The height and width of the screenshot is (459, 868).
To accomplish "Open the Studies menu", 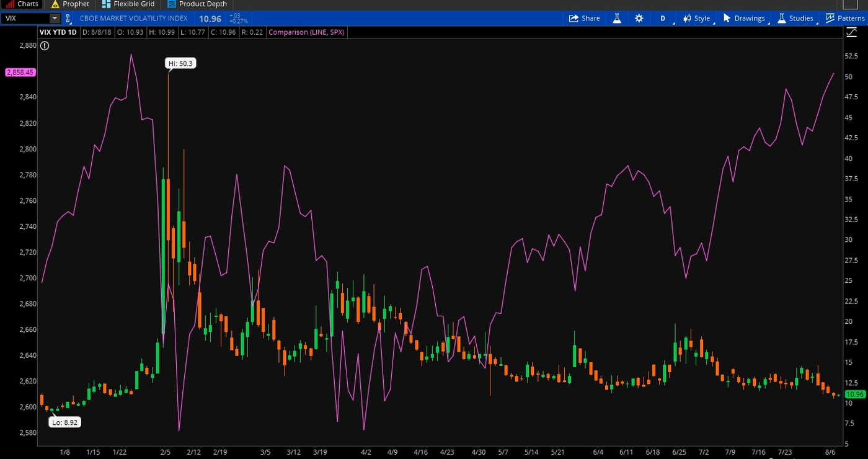I will pos(795,19).
